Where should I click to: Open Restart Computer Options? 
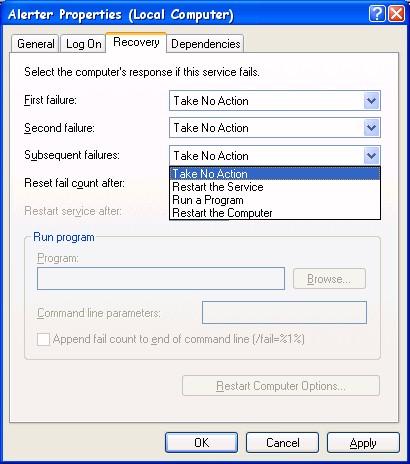[281, 386]
